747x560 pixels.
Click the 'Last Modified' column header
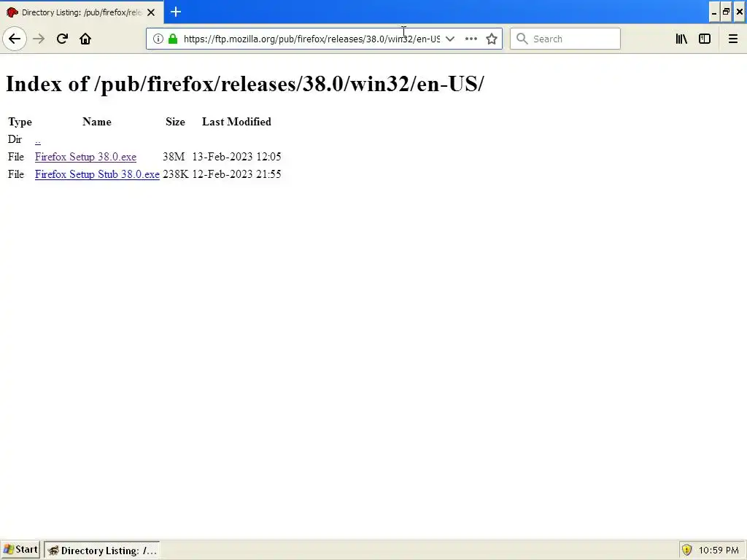pos(237,122)
